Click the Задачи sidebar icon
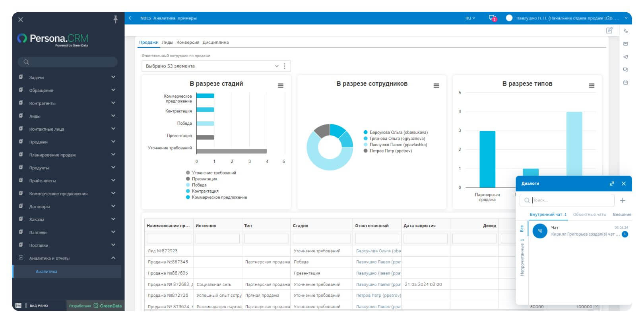 tap(21, 77)
